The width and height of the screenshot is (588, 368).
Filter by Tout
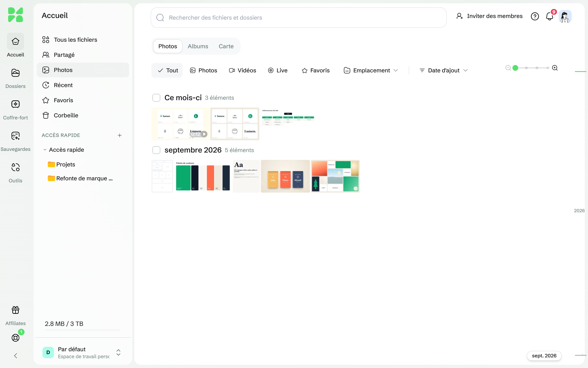click(x=167, y=70)
